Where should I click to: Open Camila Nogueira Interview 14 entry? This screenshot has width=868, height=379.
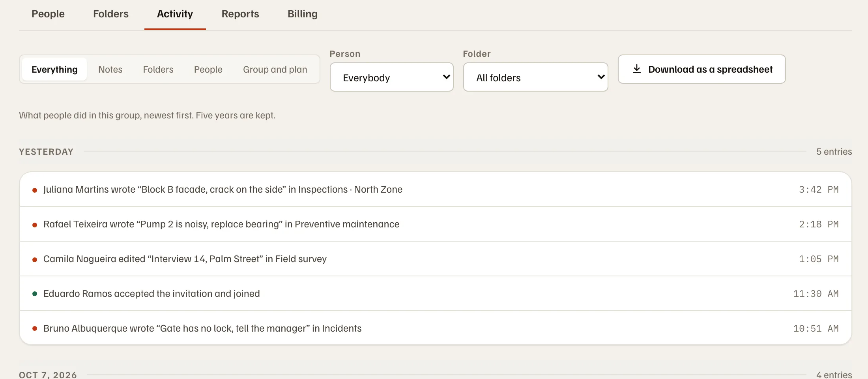coord(436,259)
